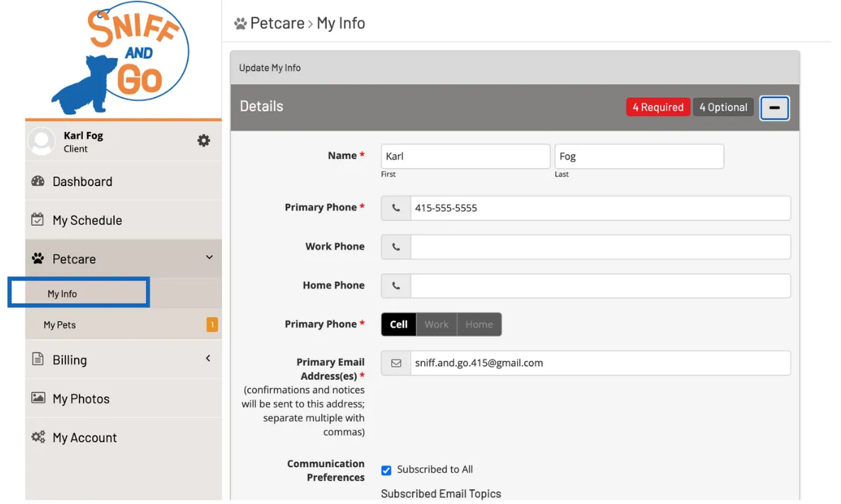This screenshot has width=841, height=504.
Task: Uncheck the Subscribed to All checkbox
Action: click(x=386, y=470)
